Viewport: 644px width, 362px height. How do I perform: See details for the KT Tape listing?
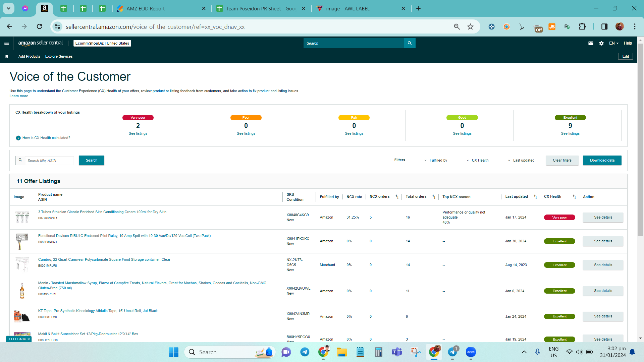pos(603,316)
